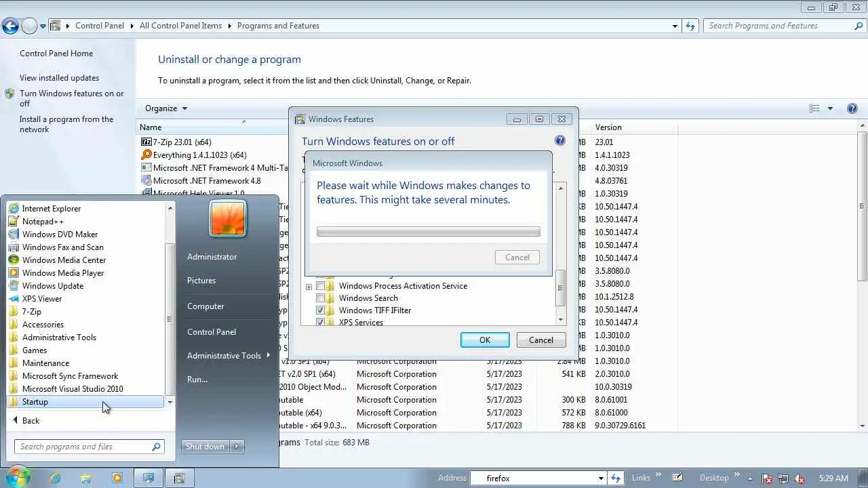
Task: Click Cancel beside OK in Windows Features
Action: pyautogui.click(x=541, y=340)
